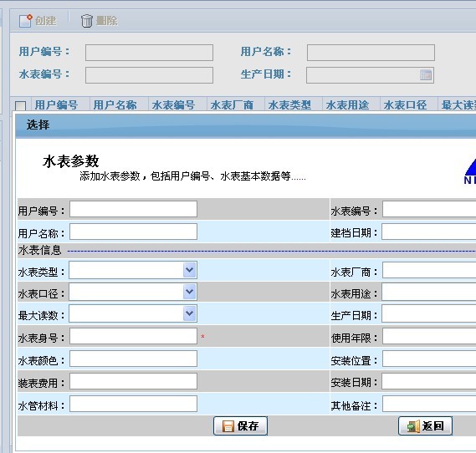Click the 装表费用 text field

pyautogui.click(x=133, y=381)
